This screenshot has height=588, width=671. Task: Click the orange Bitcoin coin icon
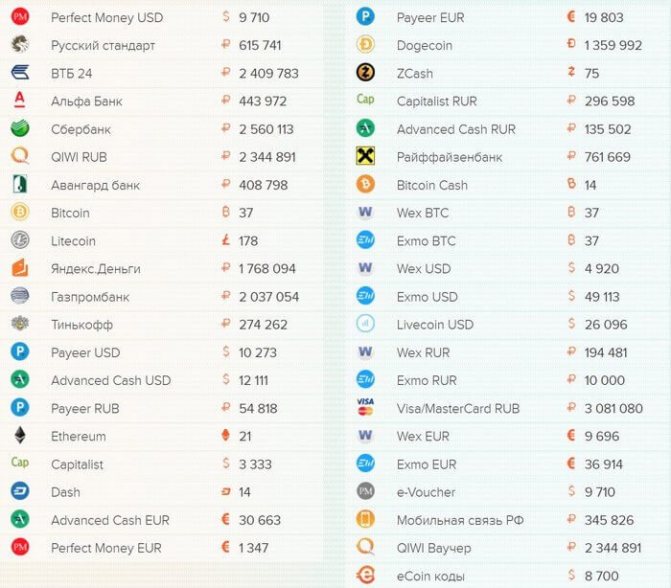pyautogui.click(x=20, y=213)
